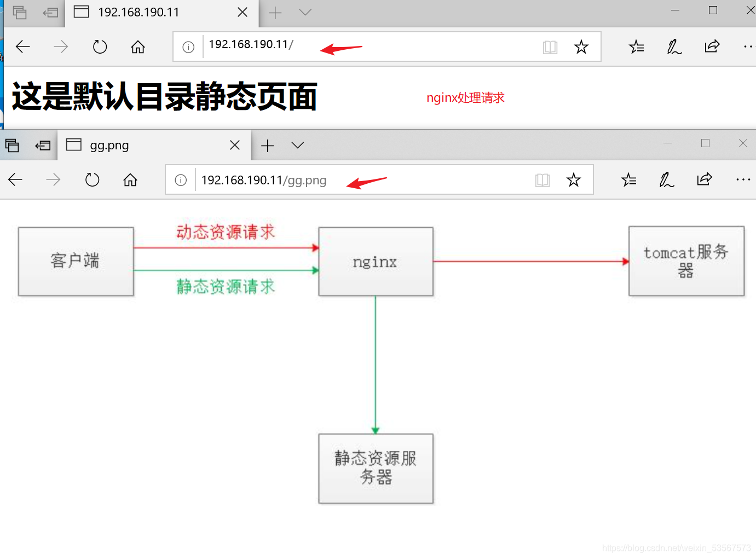Show tab previews in the gg.png window
The image size is (756, 558).
[x=298, y=145]
